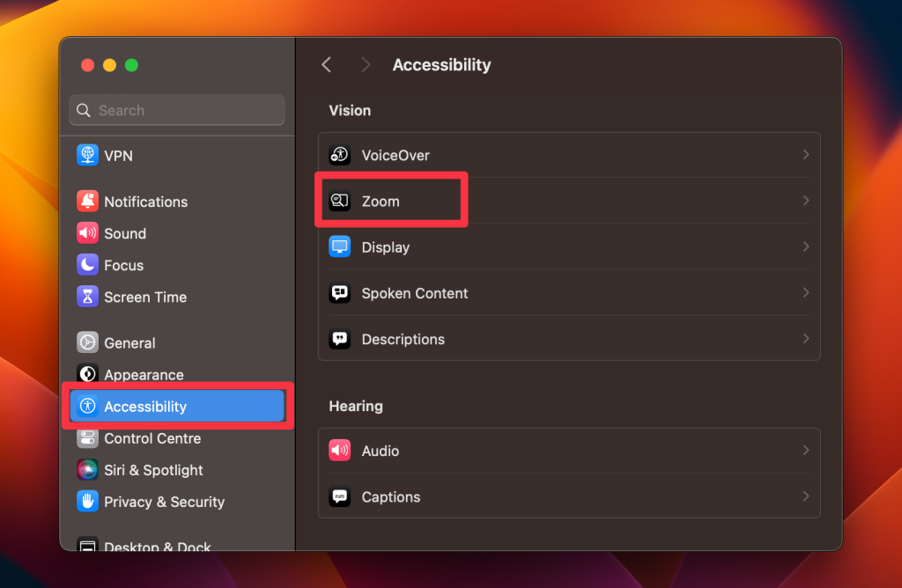Click the Focus moon icon

click(87, 265)
